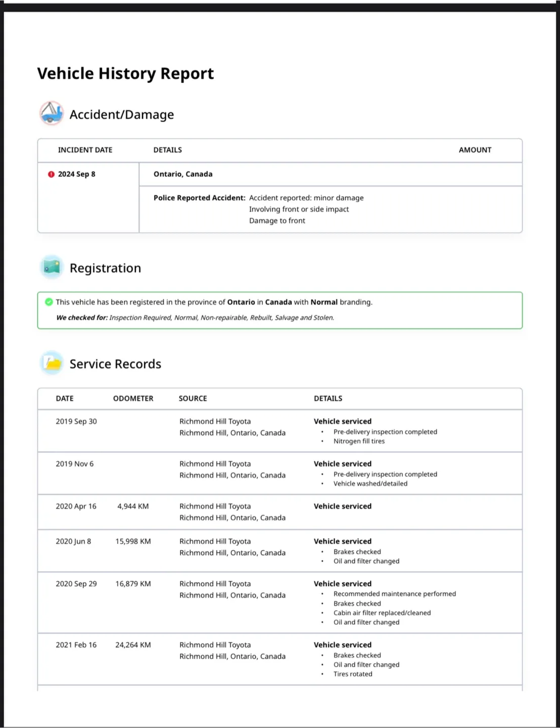Click the 4,944 KM odometer reading
The height and width of the screenshot is (728, 560).
tap(133, 507)
